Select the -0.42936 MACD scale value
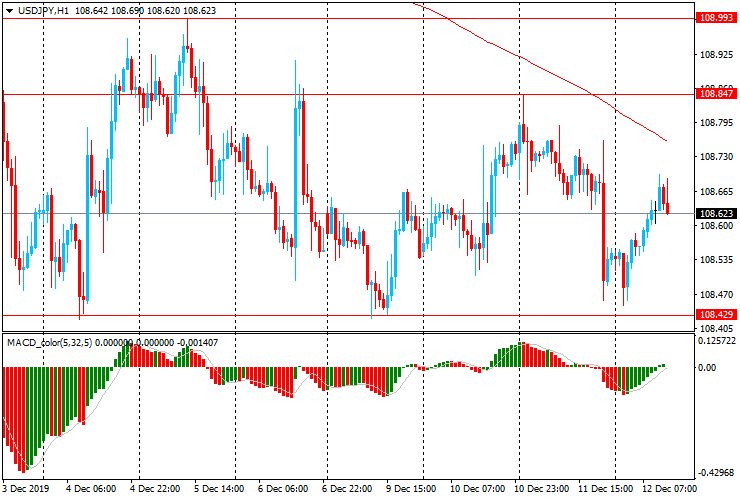Screen dimensions: 740x500 pos(717,474)
